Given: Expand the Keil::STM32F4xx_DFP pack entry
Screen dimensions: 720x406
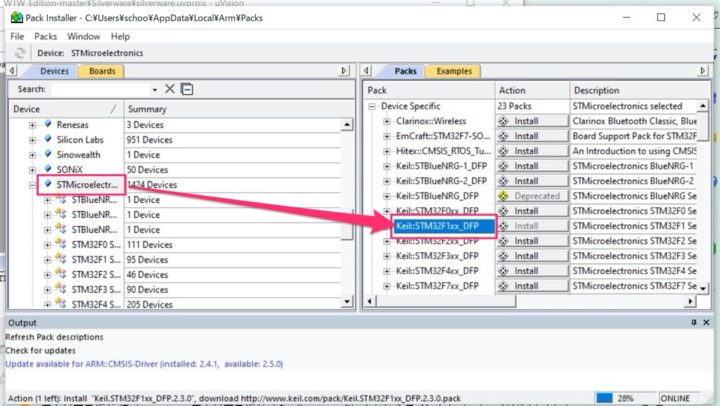Looking at the screenshot, I should (387, 271).
